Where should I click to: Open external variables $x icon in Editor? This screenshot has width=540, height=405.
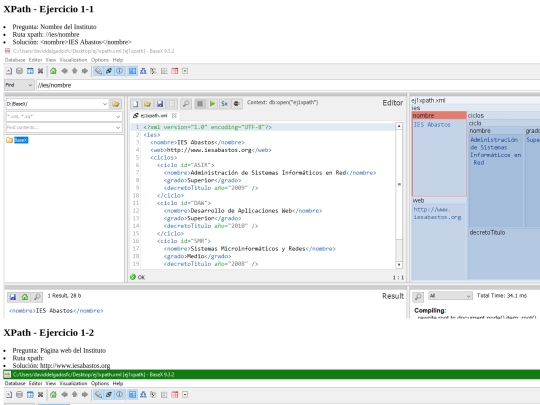point(225,104)
